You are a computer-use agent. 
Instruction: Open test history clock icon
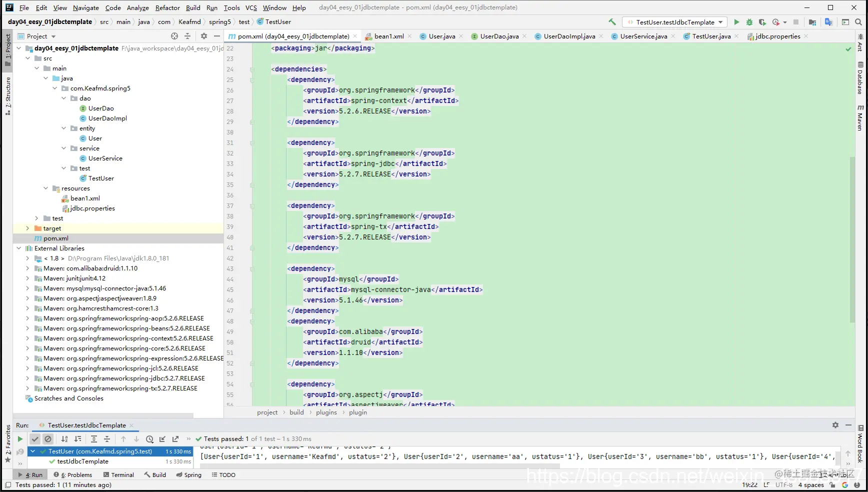pos(149,439)
